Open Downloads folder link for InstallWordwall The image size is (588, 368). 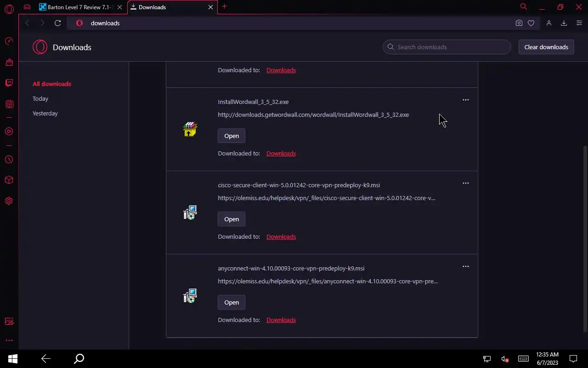[281, 153]
